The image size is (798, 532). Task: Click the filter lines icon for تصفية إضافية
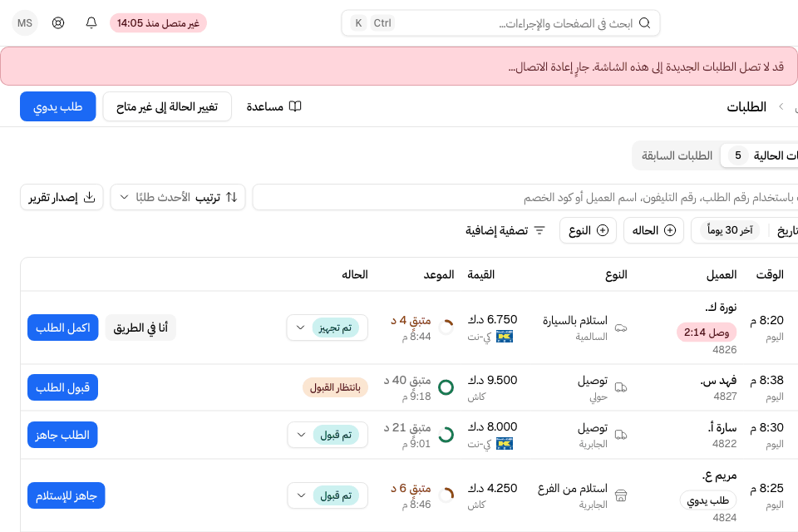coord(539,230)
